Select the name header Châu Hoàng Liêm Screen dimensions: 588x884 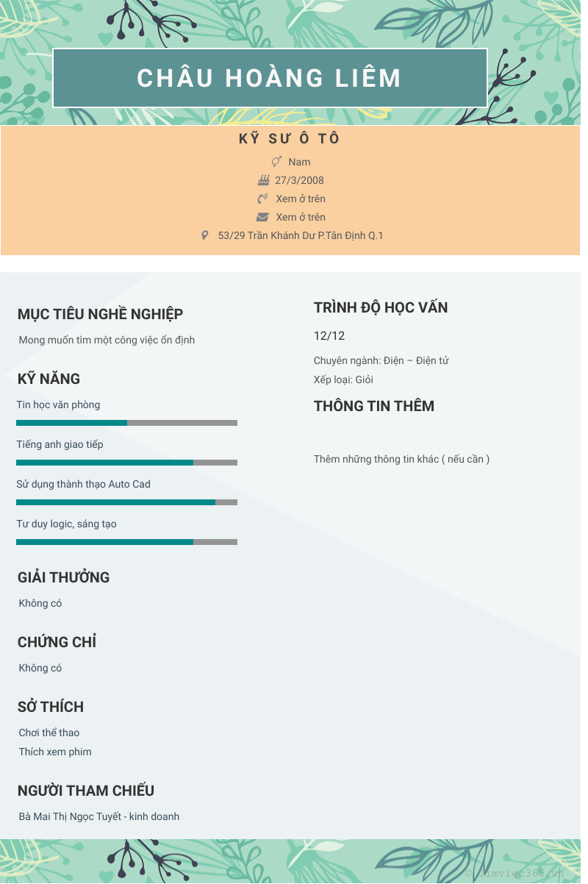click(x=270, y=78)
